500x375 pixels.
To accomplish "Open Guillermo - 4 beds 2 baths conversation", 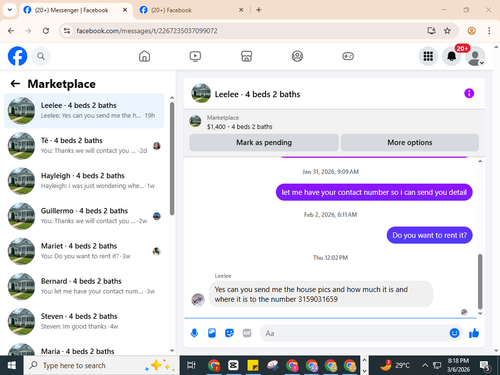I will click(x=84, y=216).
